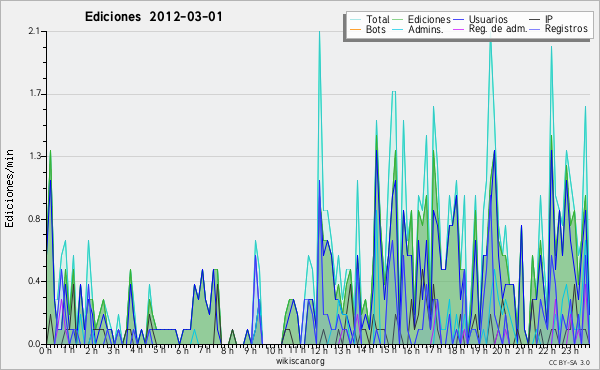Click the x-axis label '16 h'

coord(410,350)
